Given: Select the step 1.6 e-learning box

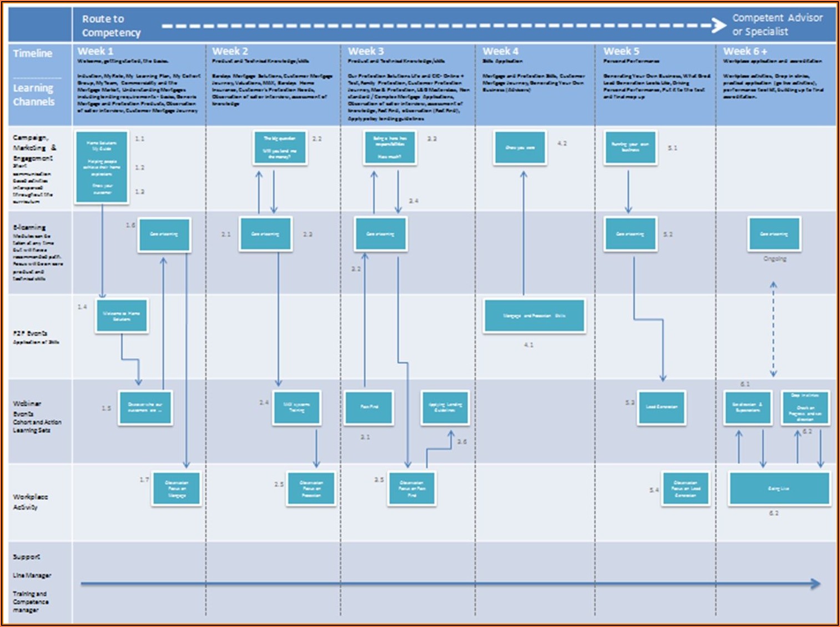Looking at the screenshot, I should click(x=164, y=235).
